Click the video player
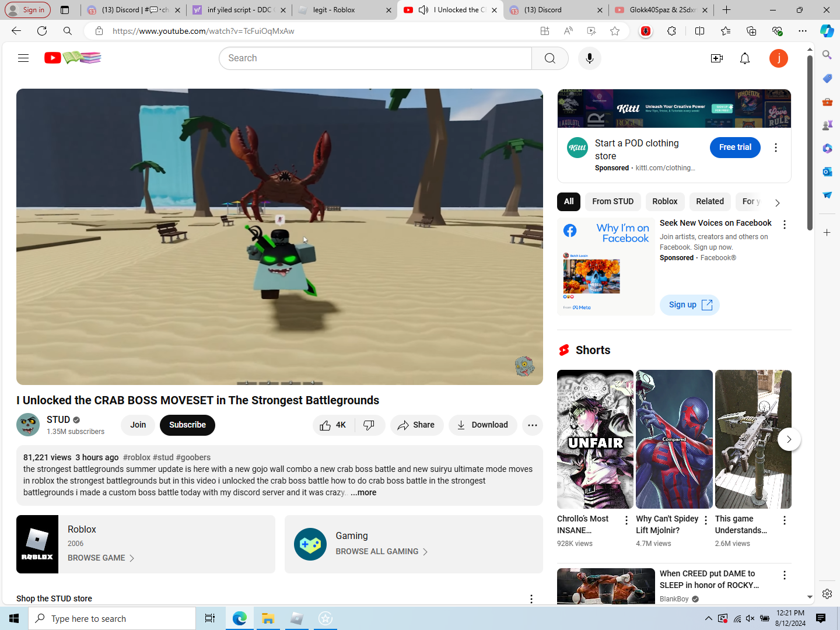 coord(279,236)
